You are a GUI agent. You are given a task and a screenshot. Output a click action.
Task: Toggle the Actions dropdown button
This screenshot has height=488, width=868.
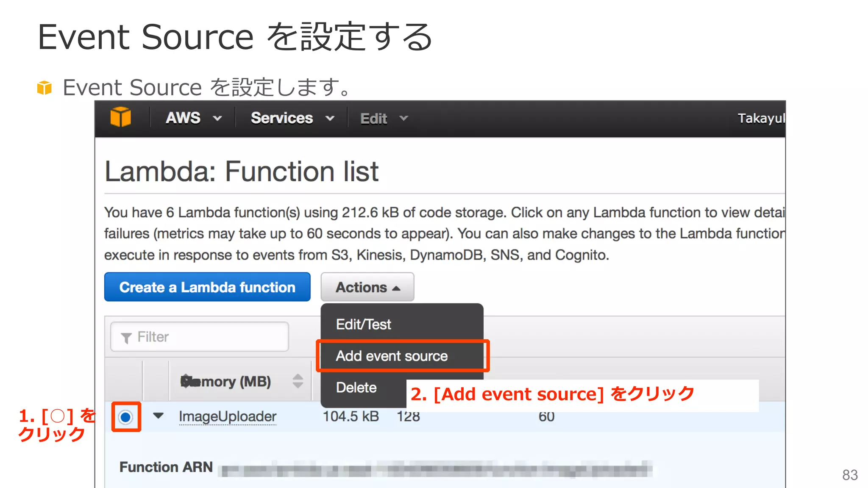[x=367, y=287]
